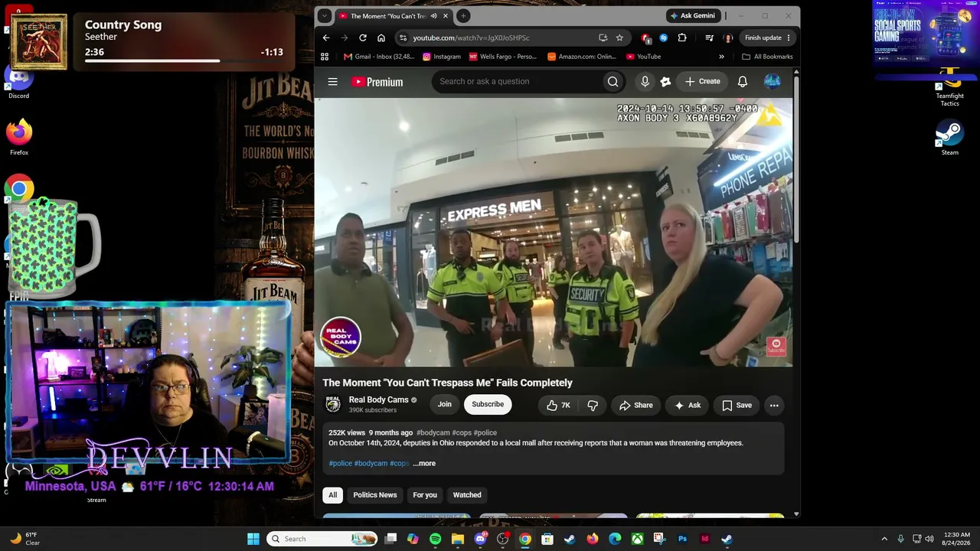Open the Firefox desktop shortcut
Viewport: 980px width, 551px height.
click(19, 138)
